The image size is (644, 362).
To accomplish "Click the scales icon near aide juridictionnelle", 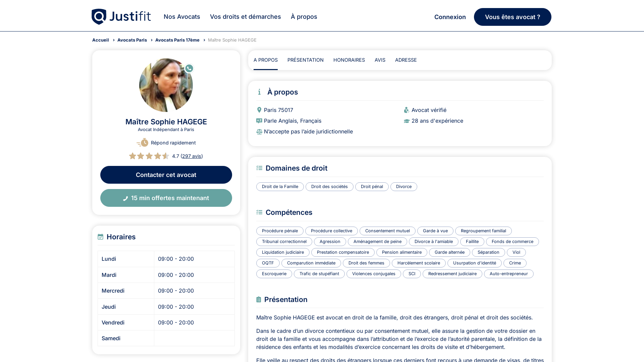I will point(259,132).
